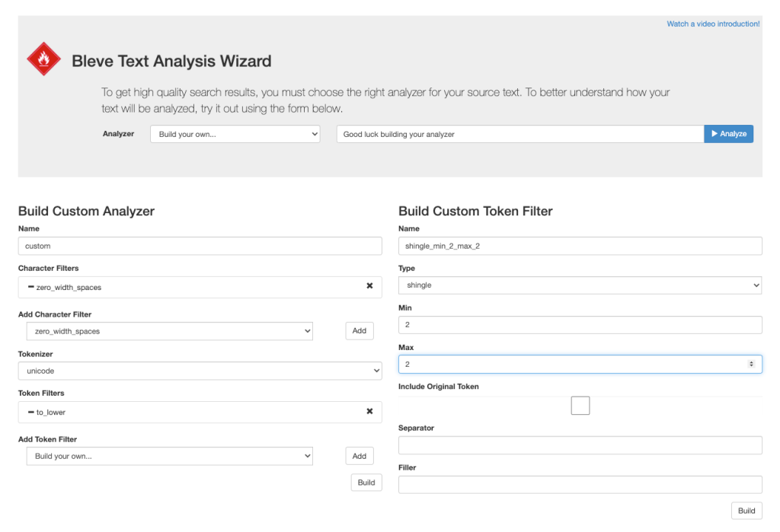Open the Add Character Filter dropdown

pyautogui.click(x=169, y=331)
